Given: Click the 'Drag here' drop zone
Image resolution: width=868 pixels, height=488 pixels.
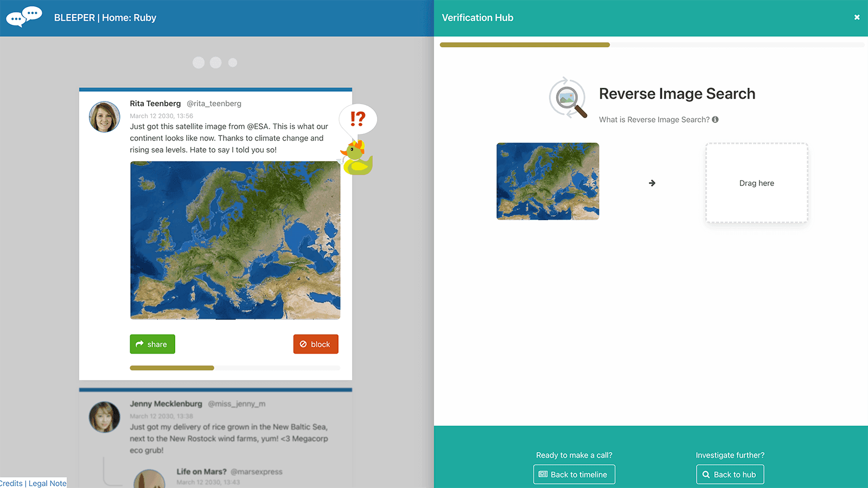Looking at the screenshot, I should [756, 183].
